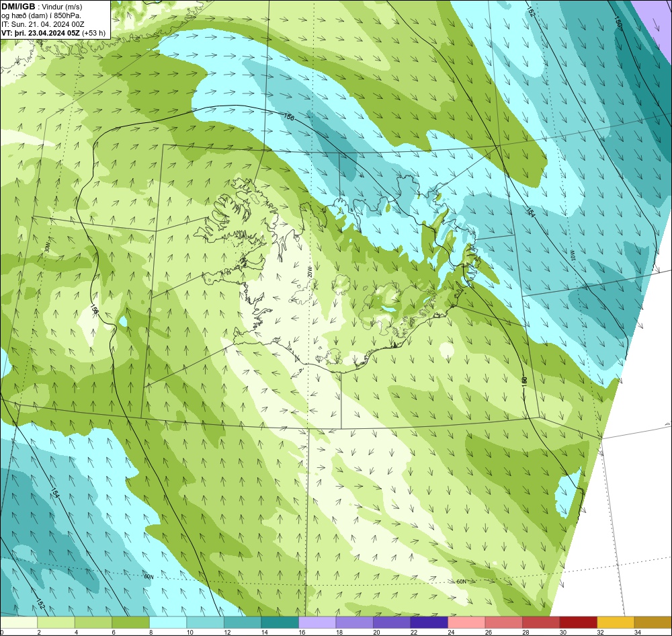Click the 'og hæð (dam) í 850hPa.' line

pyautogui.click(x=41, y=15)
